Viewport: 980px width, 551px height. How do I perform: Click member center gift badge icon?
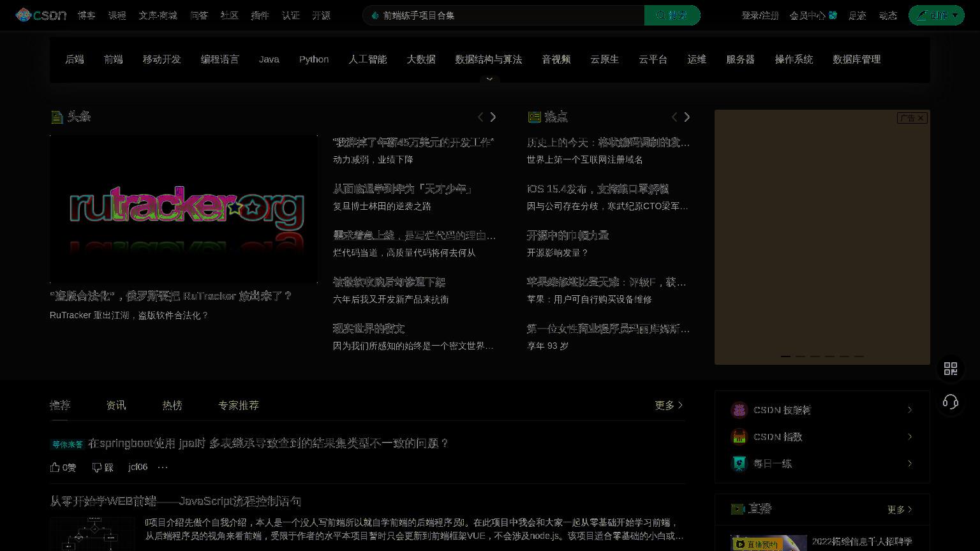point(833,15)
